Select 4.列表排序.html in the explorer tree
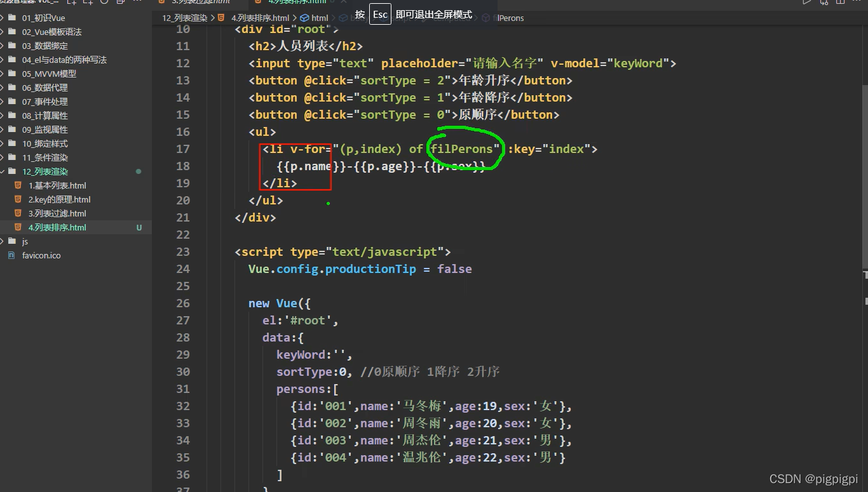 (57, 227)
